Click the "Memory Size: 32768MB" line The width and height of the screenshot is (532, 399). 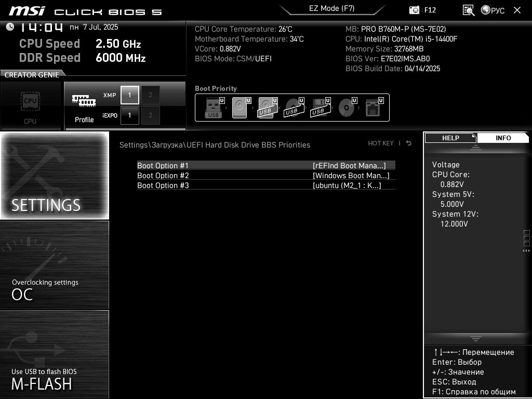click(x=384, y=49)
